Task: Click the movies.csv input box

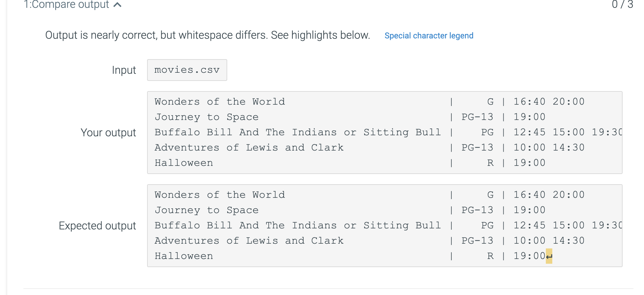Action: tap(187, 70)
